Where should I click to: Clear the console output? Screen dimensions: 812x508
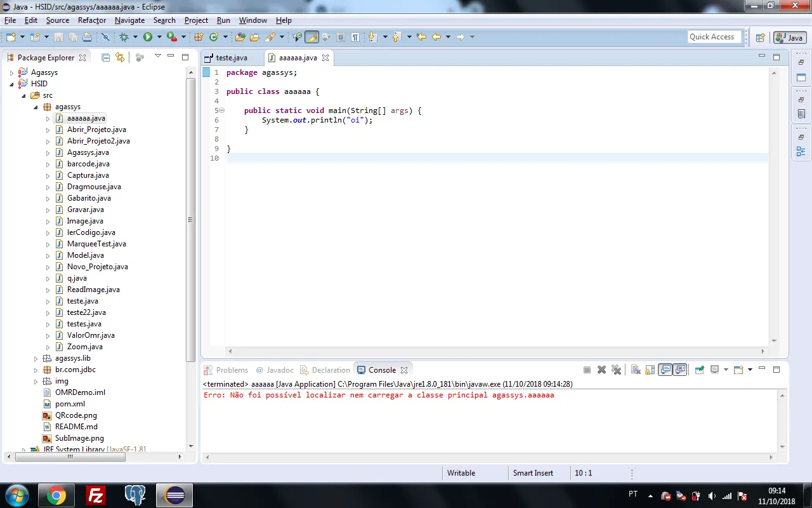[x=635, y=370]
